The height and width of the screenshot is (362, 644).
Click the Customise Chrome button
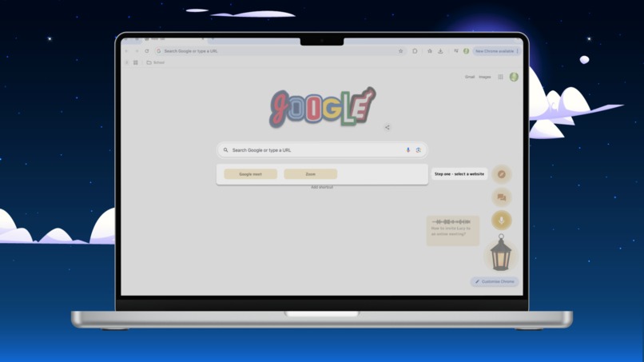[x=495, y=281]
